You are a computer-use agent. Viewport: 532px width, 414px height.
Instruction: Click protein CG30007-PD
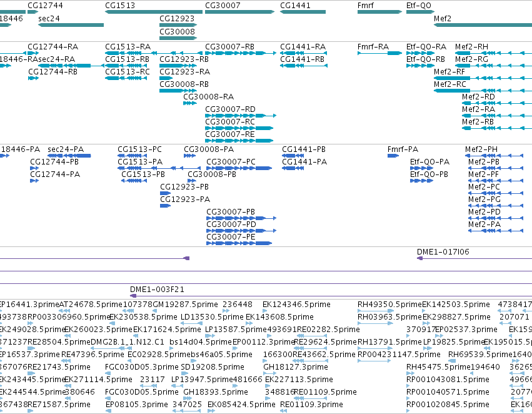pos(231,225)
